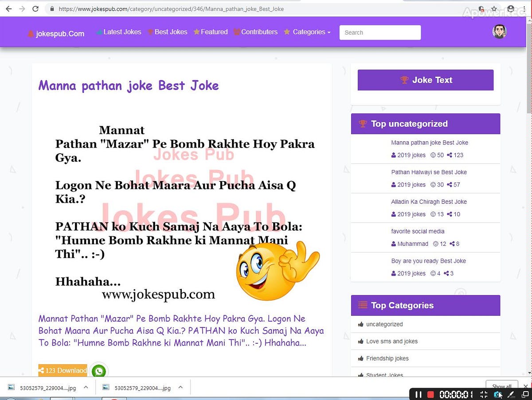Pause the recording

click(x=419, y=394)
